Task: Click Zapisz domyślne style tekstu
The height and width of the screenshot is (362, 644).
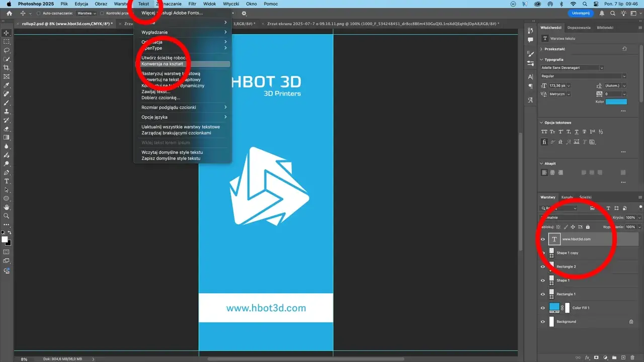Action: [171, 158]
